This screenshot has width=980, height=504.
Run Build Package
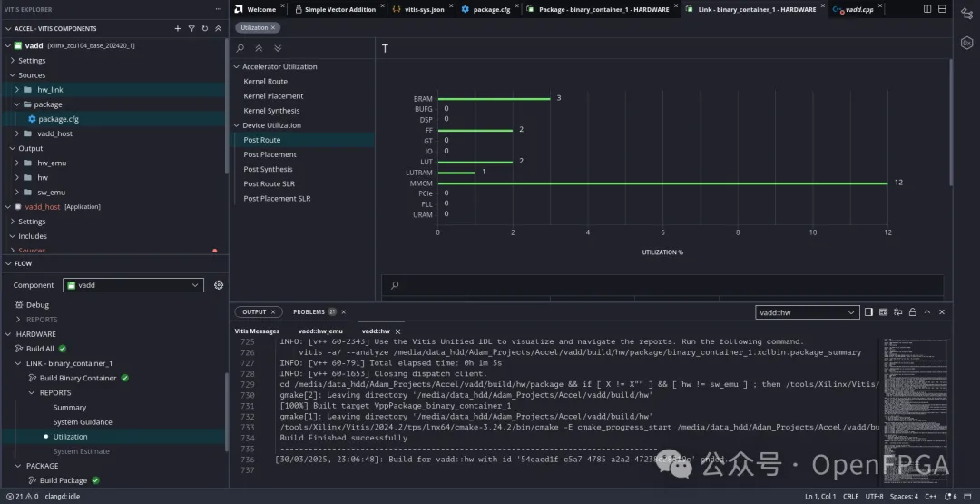[x=64, y=481]
